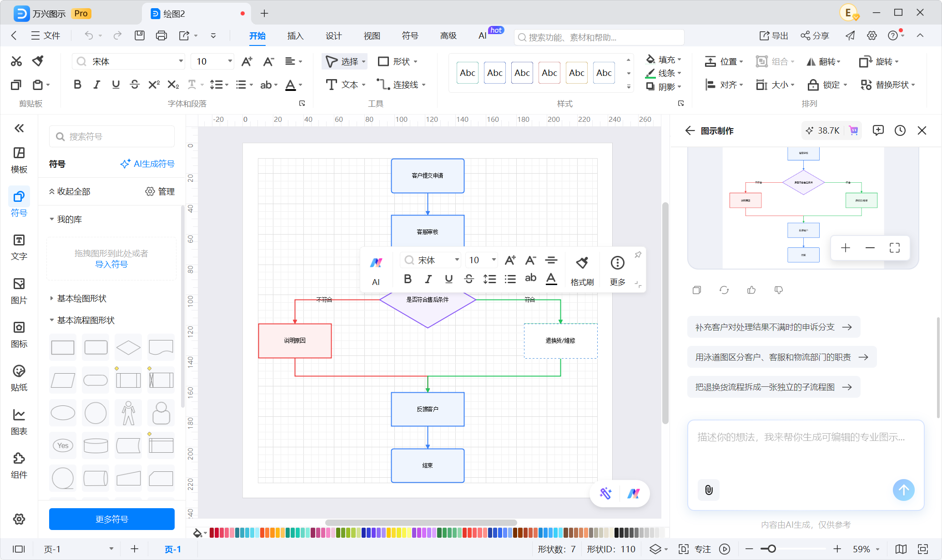Open the Components (组件) sidebar panel
Screen dimensions: 942x560
pyautogui.click(x=19, y=465)
